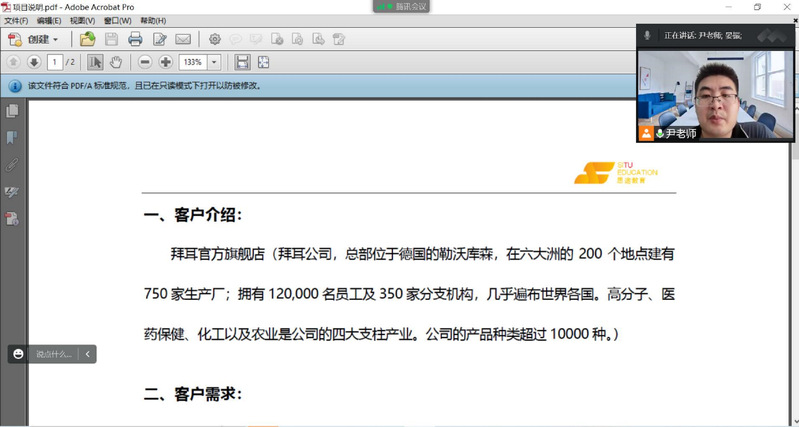Open the Standards PDF/A sidebar panel
Screen dimensions: 799x427
click(x=12, y=219)
